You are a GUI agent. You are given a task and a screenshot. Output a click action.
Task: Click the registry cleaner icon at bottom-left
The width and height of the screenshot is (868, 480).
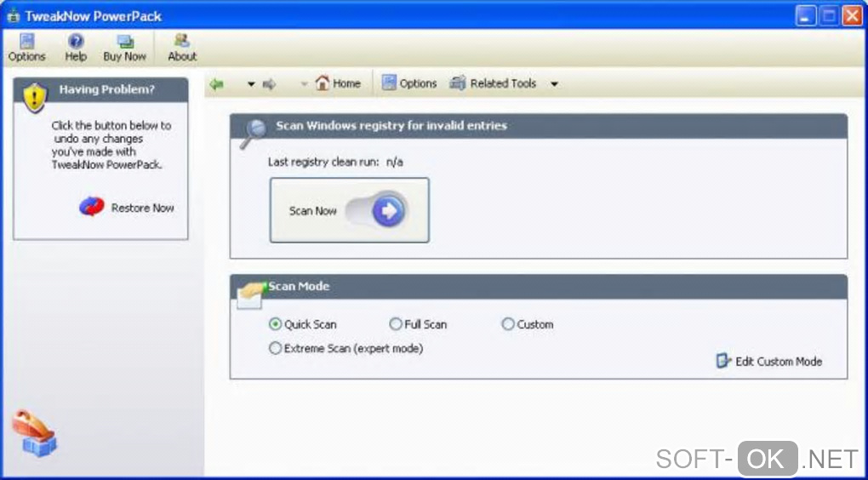34,433
